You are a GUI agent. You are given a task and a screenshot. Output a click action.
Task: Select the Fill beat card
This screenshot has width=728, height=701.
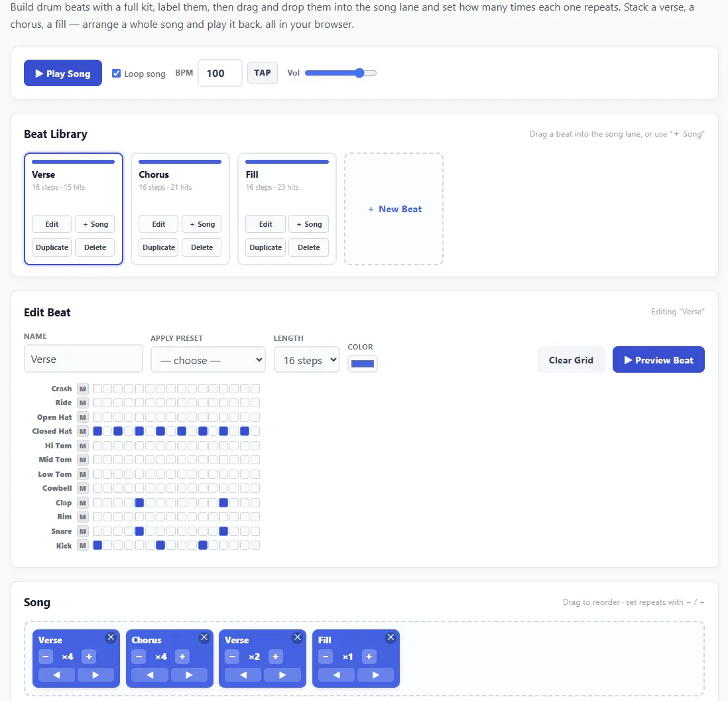tap(287, 186)
